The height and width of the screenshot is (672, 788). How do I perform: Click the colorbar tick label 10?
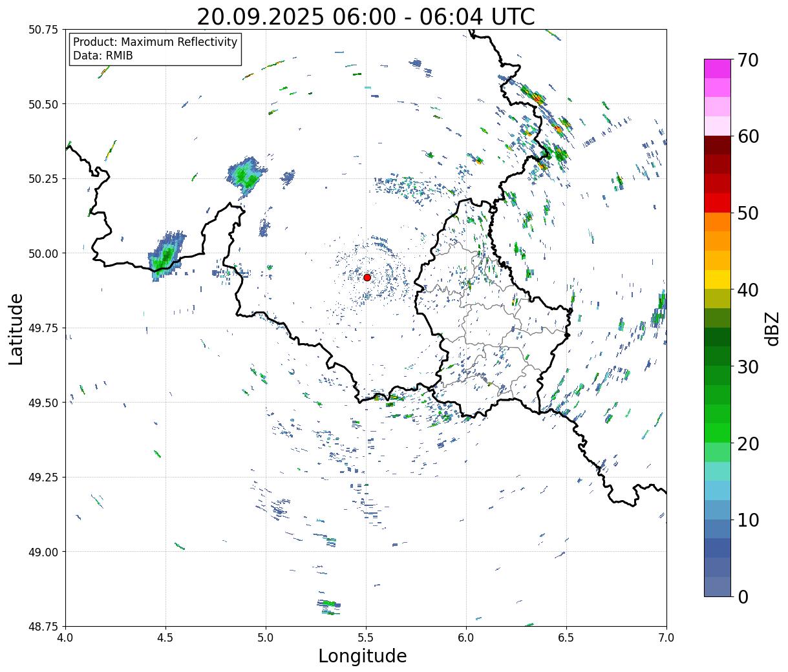tap(747, 520)
